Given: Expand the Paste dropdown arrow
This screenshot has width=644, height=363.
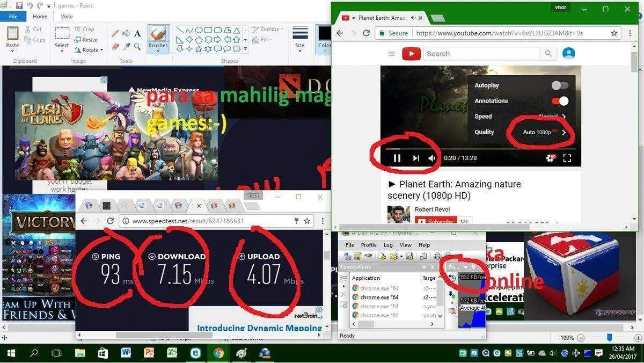Looking at the screenshot, I should [12, 52].
